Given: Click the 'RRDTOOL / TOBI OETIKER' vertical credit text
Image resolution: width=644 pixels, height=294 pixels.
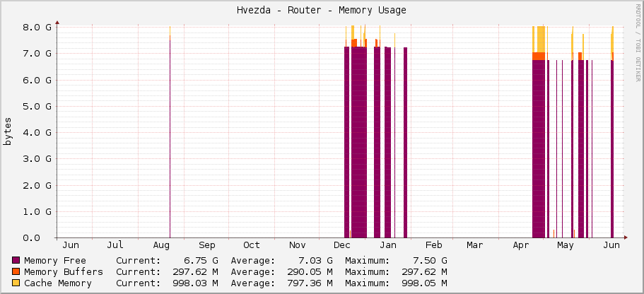Looking at the screenshot, I should 638,42.
